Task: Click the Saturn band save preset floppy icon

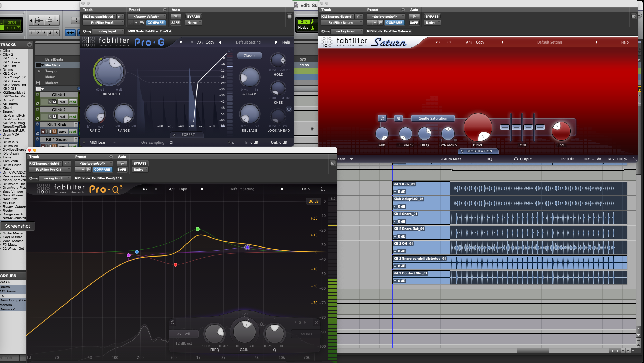Action: (398, 118)
